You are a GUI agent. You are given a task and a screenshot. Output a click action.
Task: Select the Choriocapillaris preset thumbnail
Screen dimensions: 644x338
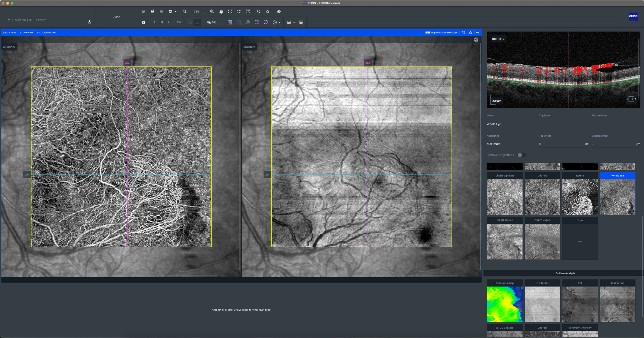(x=505, y=194)
